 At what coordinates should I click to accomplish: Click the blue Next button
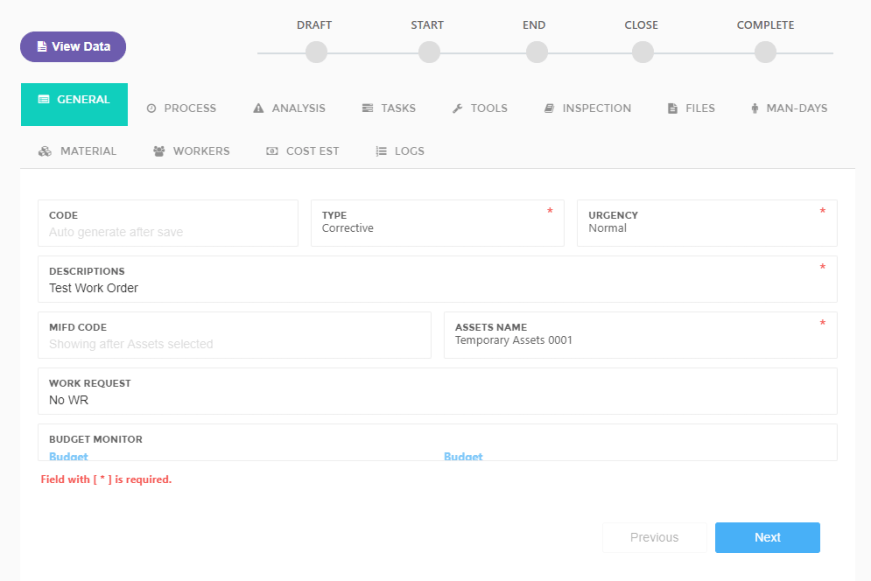click(767, 537)
